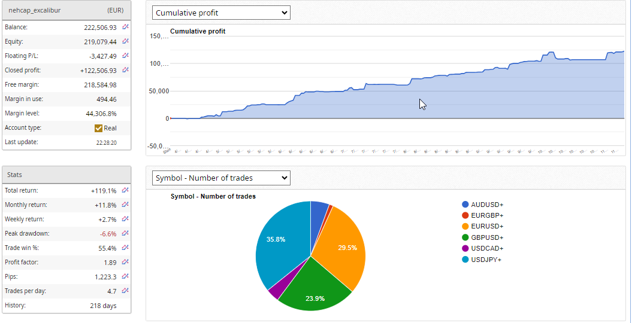Screen dimensions: 644x323
Task: Click chart icon next to Peak drawdown
Action: coord(125,233)
